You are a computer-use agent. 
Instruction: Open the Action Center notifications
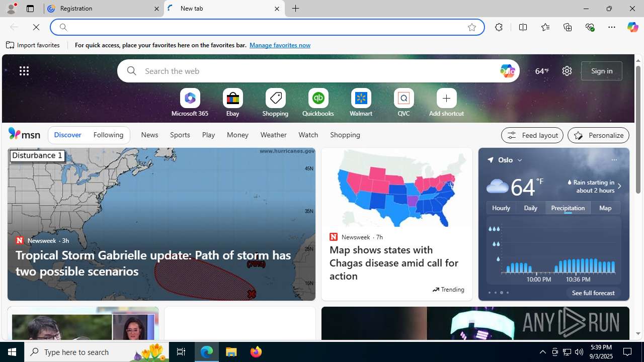point(628,352)
